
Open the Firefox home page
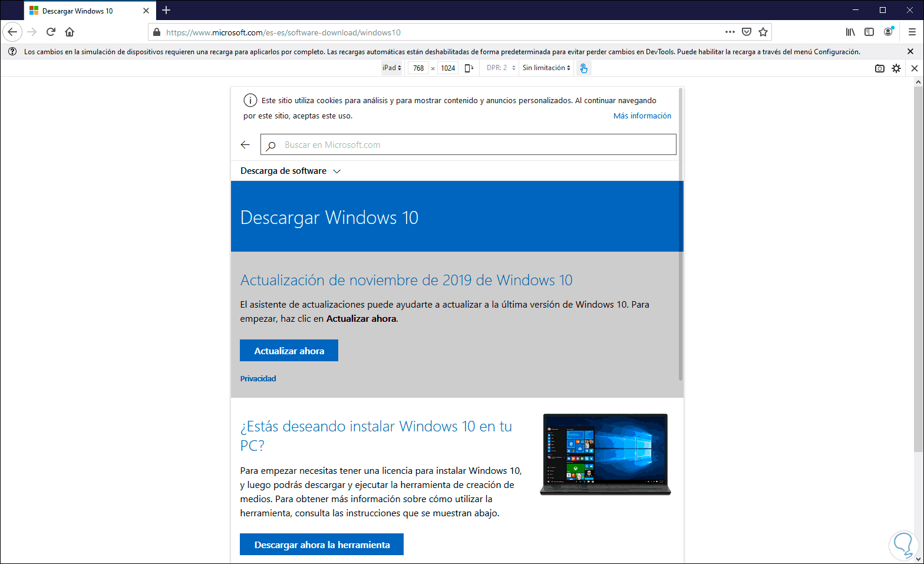70,32
